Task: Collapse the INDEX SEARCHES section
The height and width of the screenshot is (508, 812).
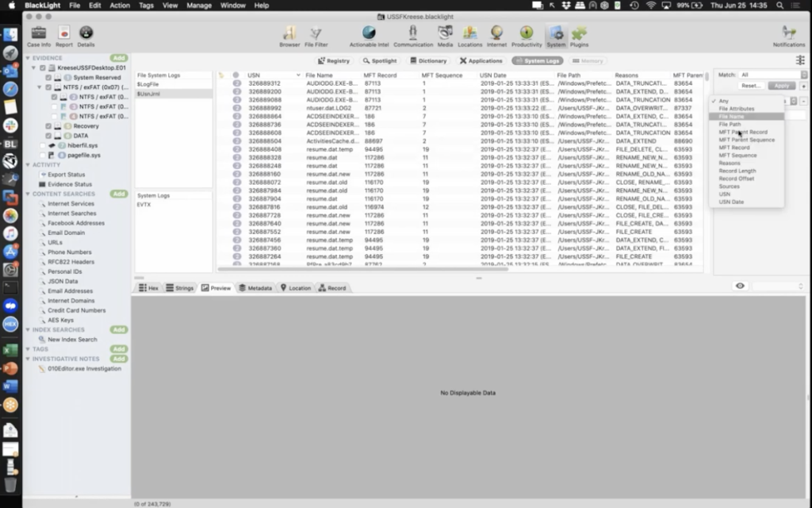Action: pyautogui.click(x=28, y=329)
